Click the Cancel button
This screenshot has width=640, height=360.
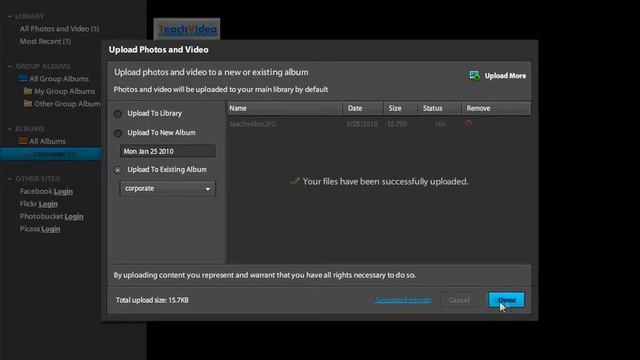[459, 300]
